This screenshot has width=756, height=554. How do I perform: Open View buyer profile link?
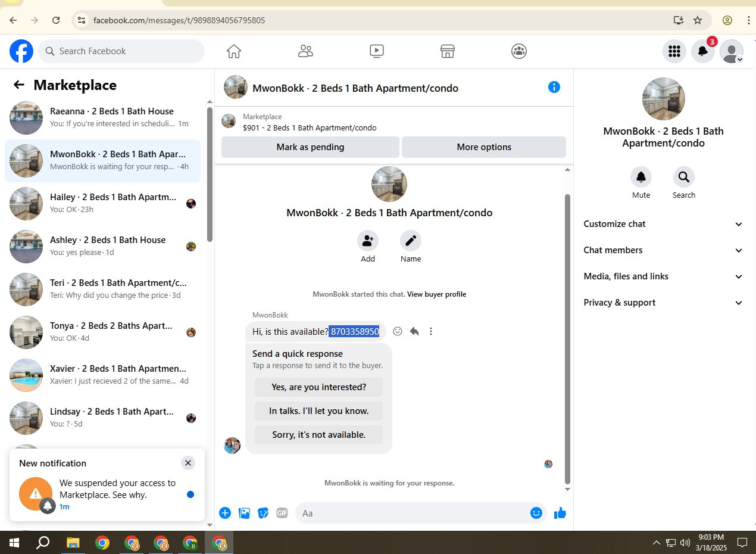[x=436, y=294]
